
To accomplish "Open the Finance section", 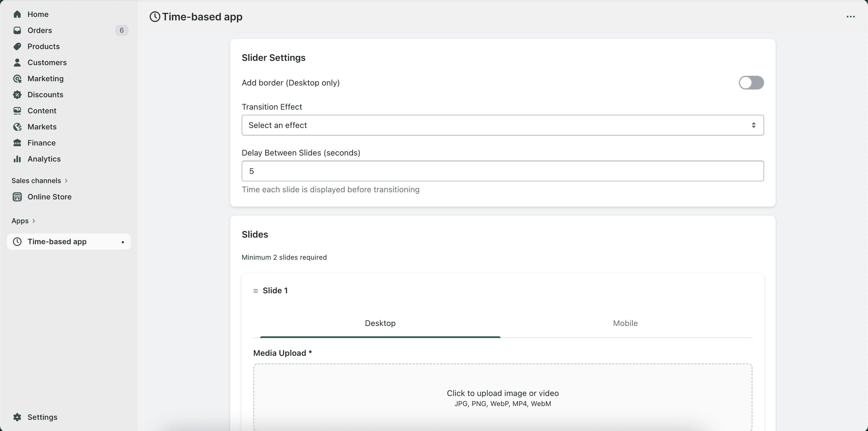I will click(69, 143).
